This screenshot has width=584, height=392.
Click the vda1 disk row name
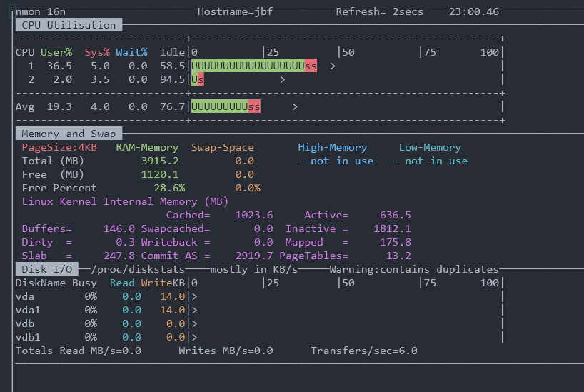click(x=29, y=310)
